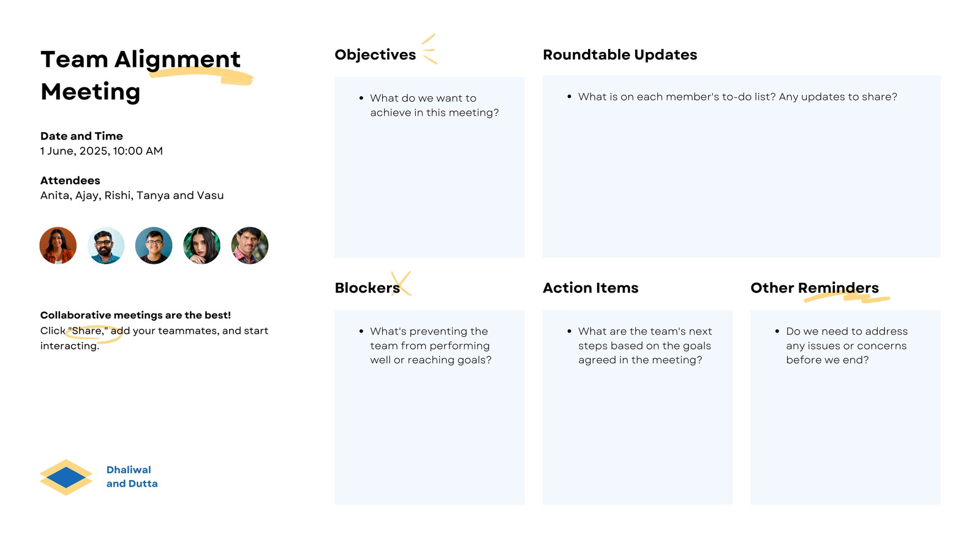980x551 pixels.
Task: Select the bearded man avatar with glasses
Action: coord(106,246)
